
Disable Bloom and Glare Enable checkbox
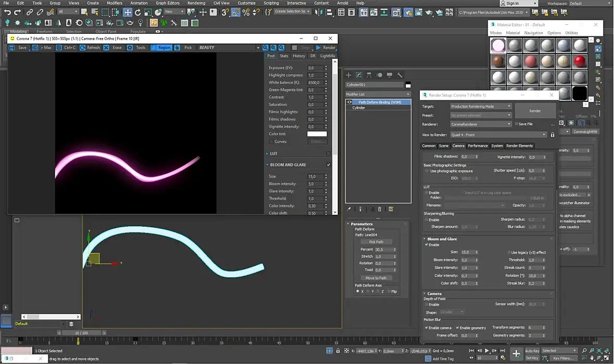tap(427, 245)
